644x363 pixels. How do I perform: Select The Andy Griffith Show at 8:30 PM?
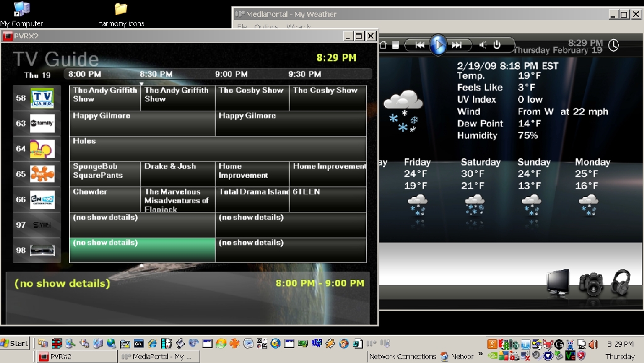pyautogui.click(x=178, y=98)
